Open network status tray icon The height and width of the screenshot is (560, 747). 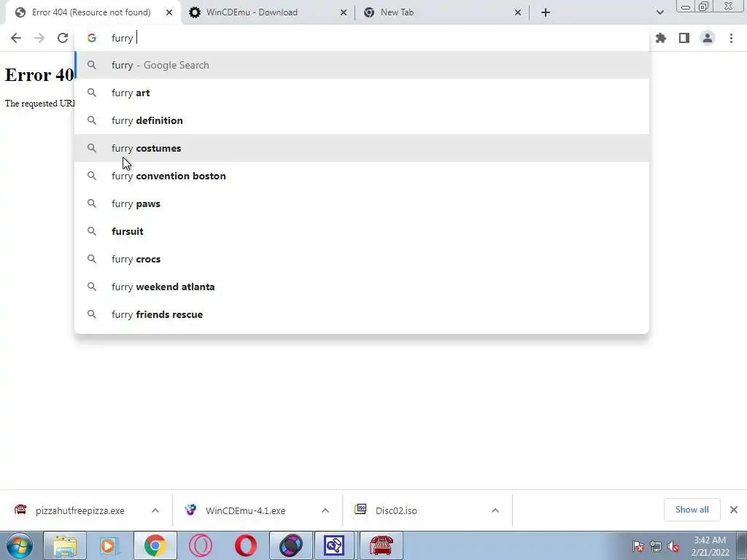(656, 546)
